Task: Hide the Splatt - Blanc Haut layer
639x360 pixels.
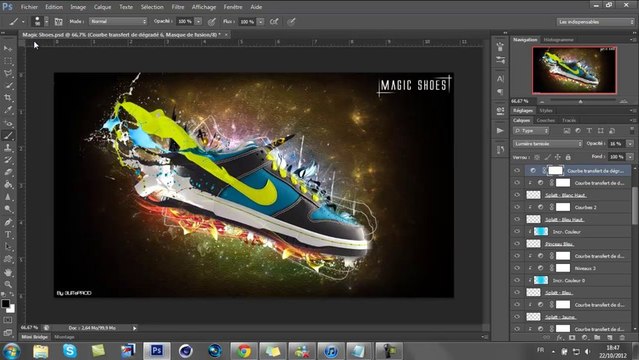Action: point(517,195)
